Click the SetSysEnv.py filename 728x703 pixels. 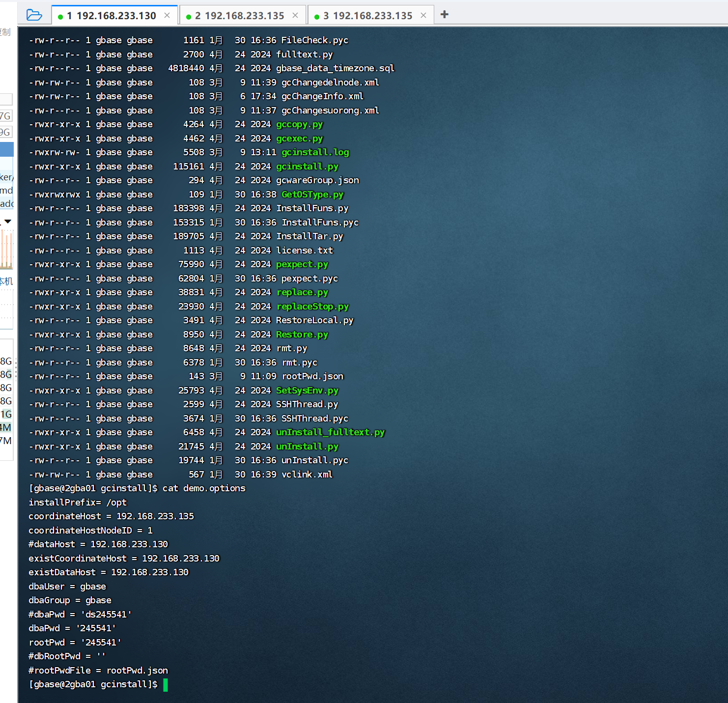307,391
